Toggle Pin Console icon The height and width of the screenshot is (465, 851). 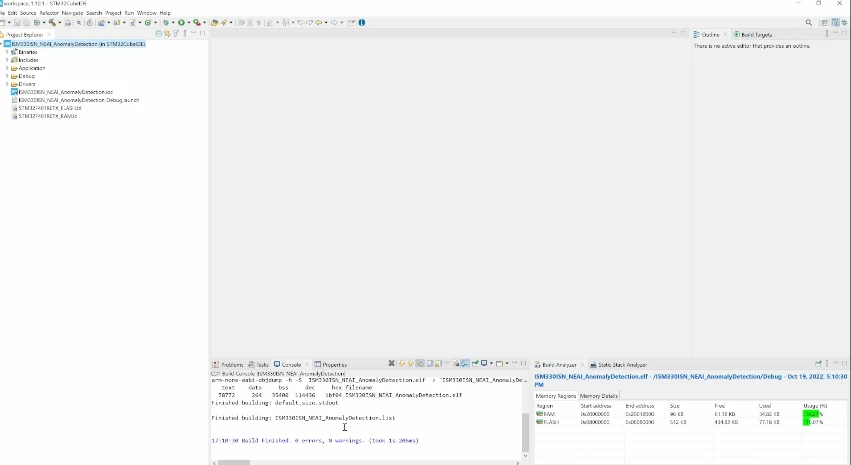474,364
